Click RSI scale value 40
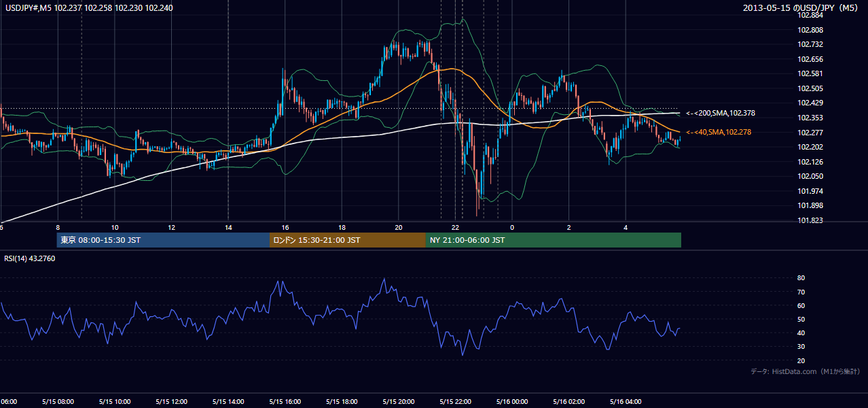 click(801, 333)
